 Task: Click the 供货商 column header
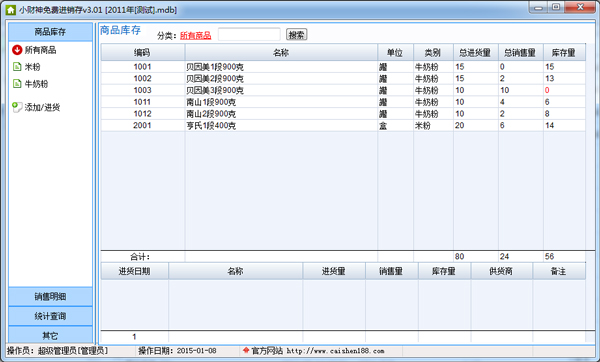click(x=501, y=271)
